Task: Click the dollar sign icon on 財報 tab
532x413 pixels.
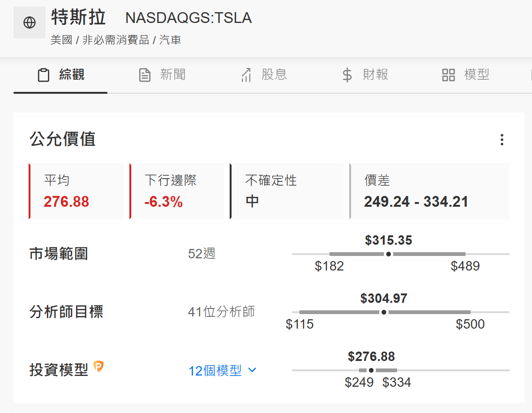Action: (x=347, y=75)
